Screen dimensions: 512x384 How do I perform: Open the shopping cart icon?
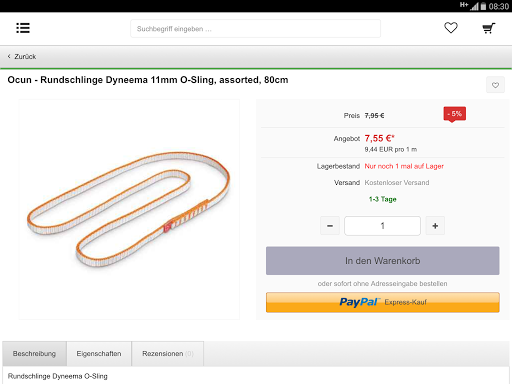(x=489, y=28)
